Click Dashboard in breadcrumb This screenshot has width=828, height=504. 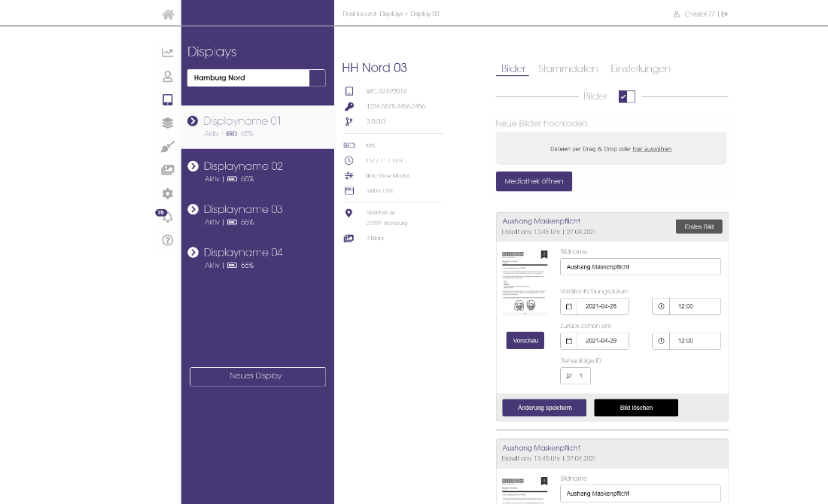coord(359,14)
